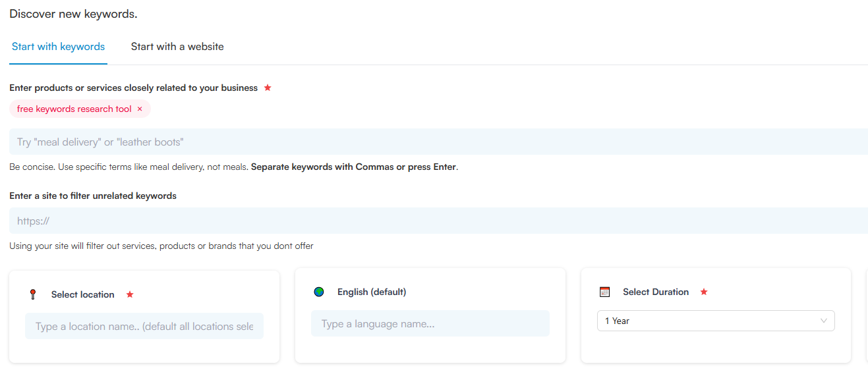Click the location pin icon
This screenshot has height=378, width=868.
[33, 294]
